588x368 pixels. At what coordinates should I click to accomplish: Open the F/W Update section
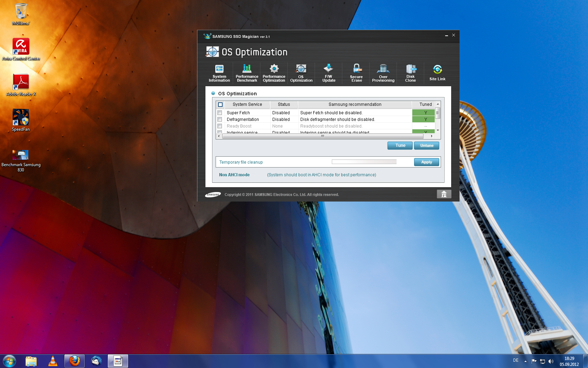(x=329, y=73)
